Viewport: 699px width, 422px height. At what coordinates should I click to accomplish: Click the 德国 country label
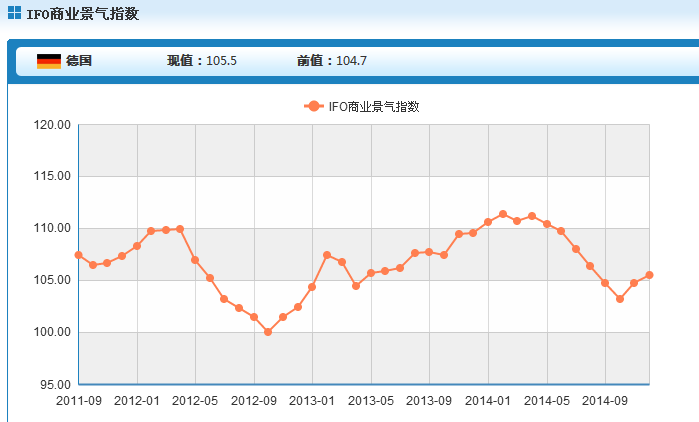click(x=79, y=61)
